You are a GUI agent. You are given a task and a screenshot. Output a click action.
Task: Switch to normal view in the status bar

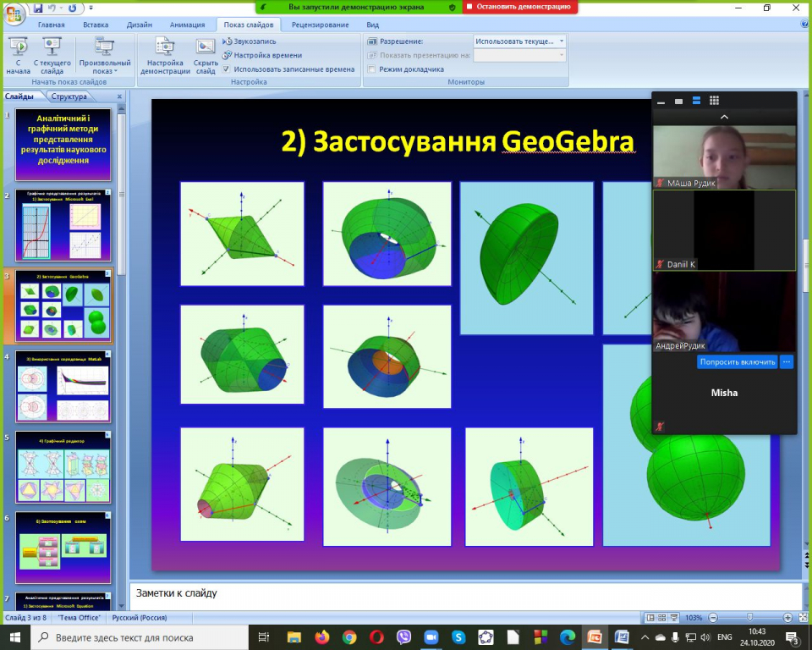[x=650, y=617]
